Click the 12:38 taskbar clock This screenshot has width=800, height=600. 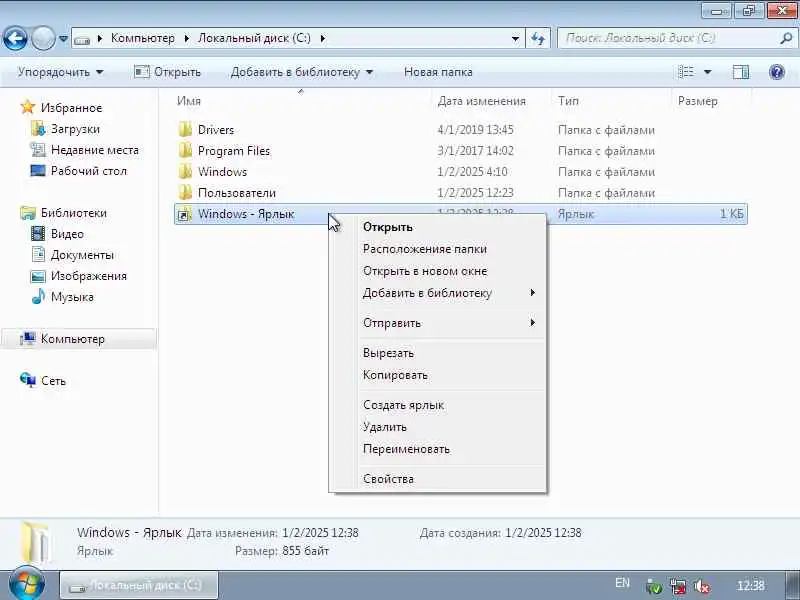coord(751,585)
